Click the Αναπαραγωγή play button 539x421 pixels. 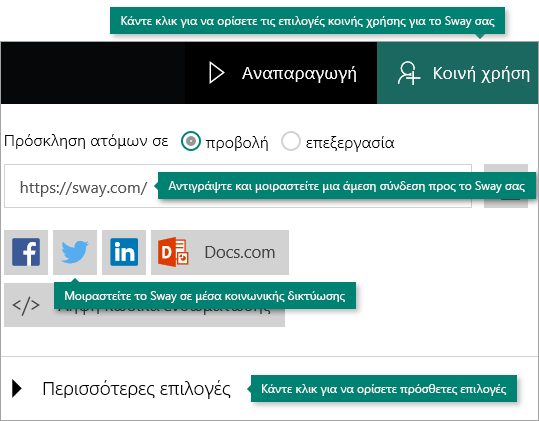[281, 73]
